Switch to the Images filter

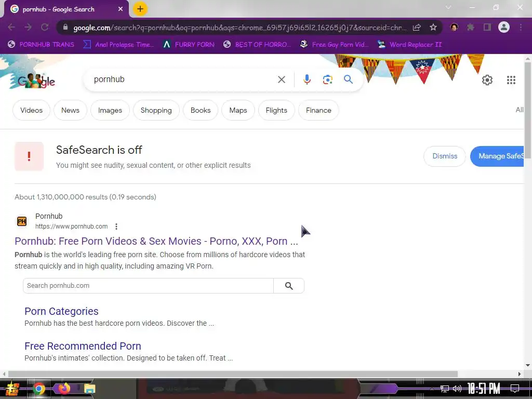pos(110,110)
